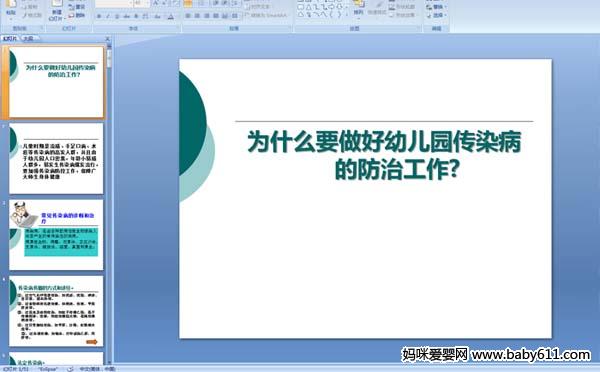600x372 pixels.
Task: Switch to the Outline tab in the left pane
Action: coord(28,38)
